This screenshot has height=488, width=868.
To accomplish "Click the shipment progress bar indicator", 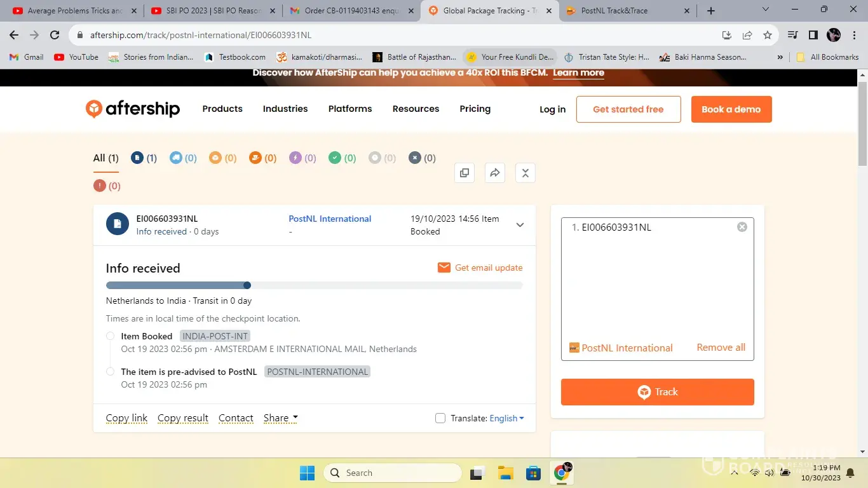I will click(247, 285).
